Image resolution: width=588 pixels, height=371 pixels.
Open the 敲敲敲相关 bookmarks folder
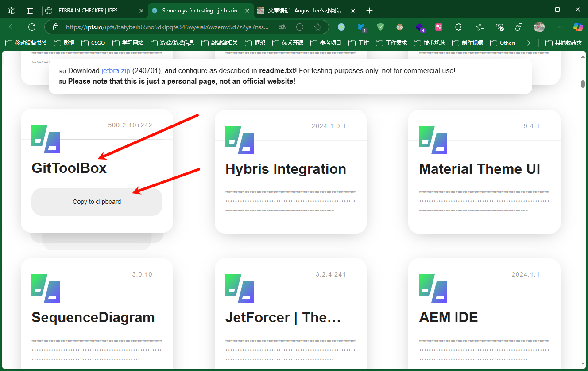[x=220, y=43]
